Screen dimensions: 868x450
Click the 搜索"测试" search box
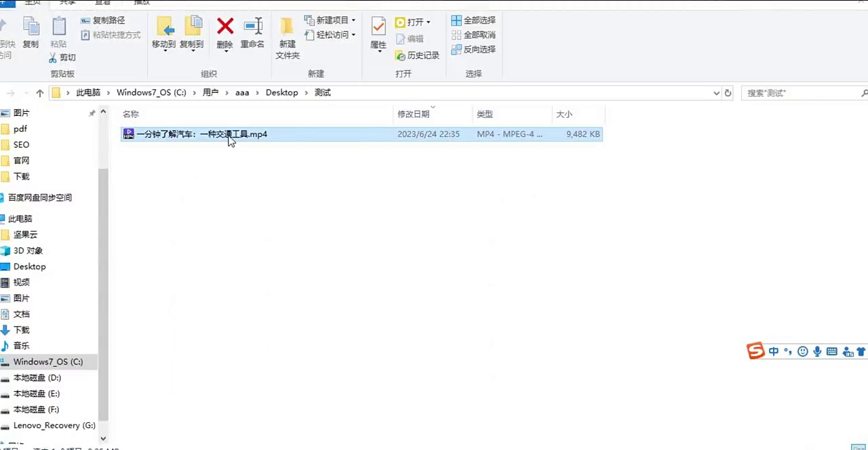click(x=804, y=93)
